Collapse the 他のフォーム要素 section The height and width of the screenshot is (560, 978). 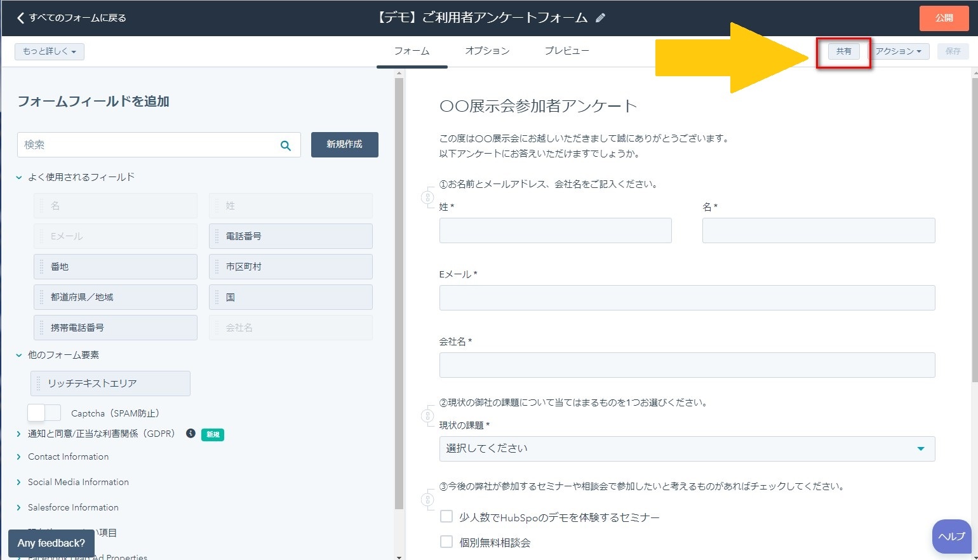(19, 356)
